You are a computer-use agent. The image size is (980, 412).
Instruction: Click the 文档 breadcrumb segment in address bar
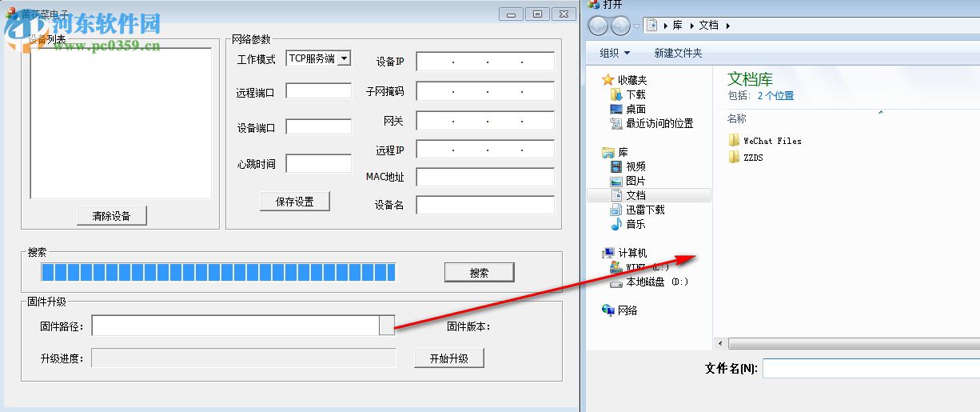click(x=708, y=26)
